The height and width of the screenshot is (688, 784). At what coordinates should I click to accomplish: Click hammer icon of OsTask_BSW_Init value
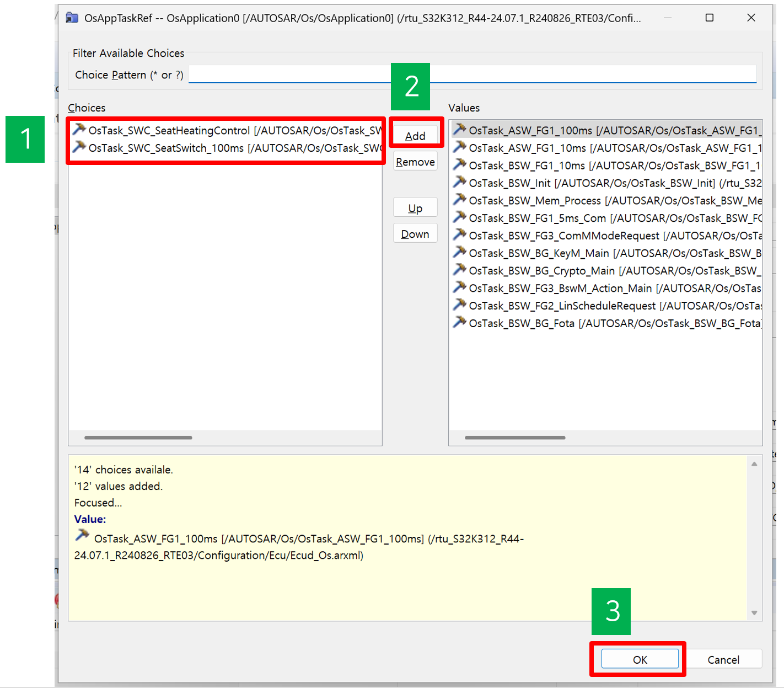[x=459, y=183]
